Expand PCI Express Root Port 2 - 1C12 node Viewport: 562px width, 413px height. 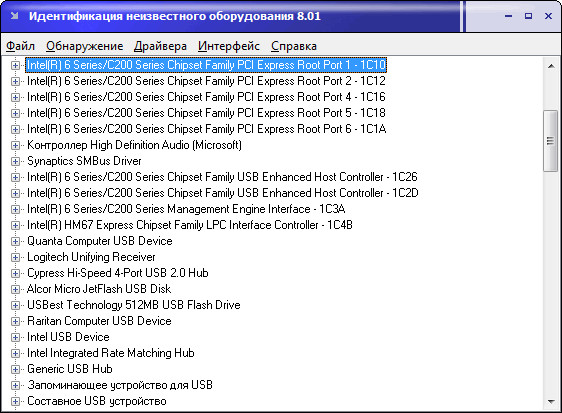[15, 81]
